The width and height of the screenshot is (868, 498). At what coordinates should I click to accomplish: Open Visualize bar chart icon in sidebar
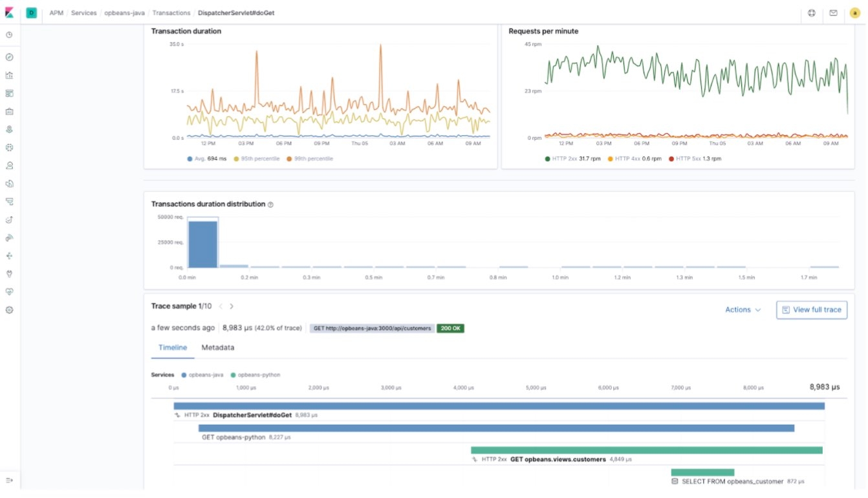click(x=10, y=75)
